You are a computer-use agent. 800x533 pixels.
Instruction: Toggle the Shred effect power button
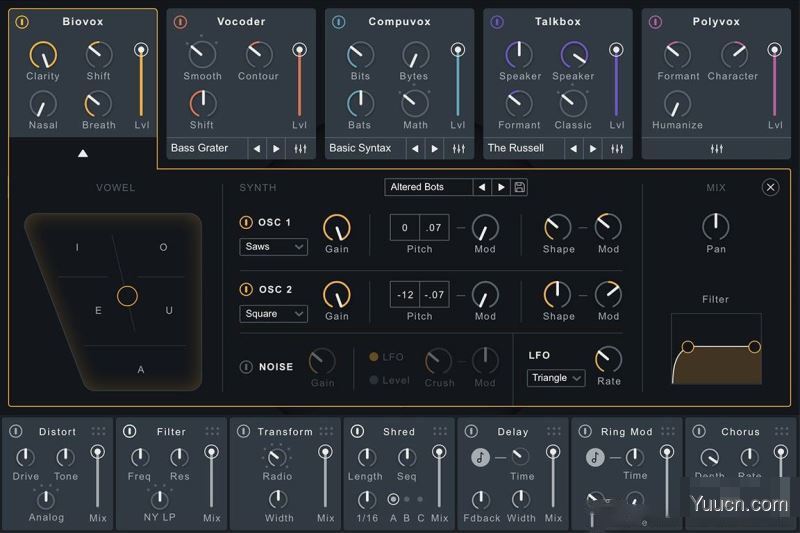tap(358, 432)
